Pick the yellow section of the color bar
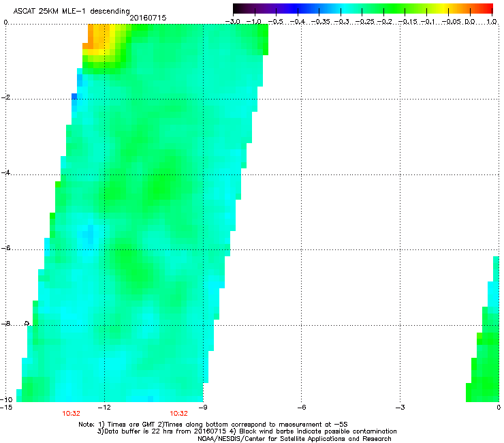504x443 pixels. click(x=445, y=9)
